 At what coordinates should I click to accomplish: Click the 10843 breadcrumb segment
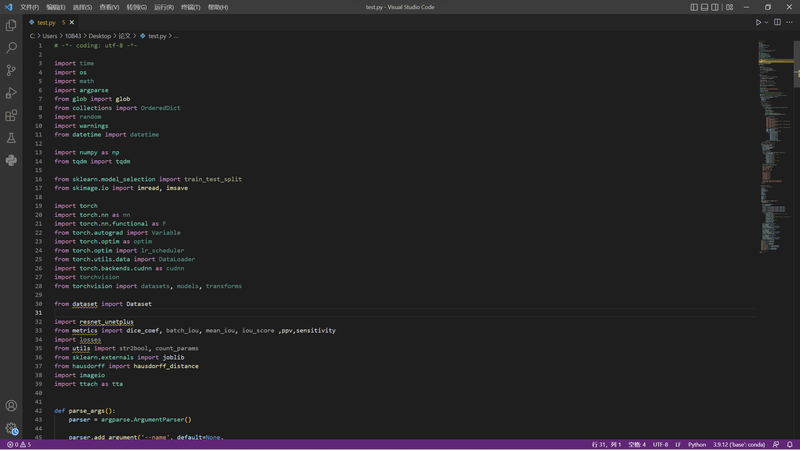[73, 36]
